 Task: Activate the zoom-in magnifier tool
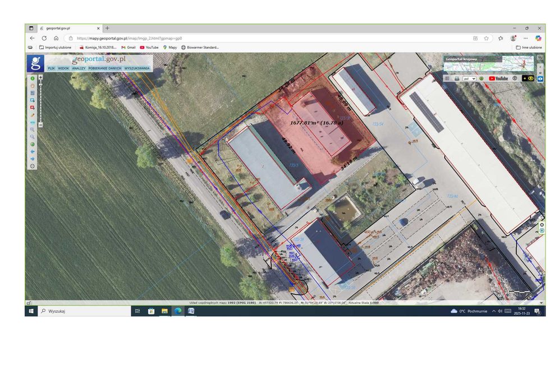point(33,130)
